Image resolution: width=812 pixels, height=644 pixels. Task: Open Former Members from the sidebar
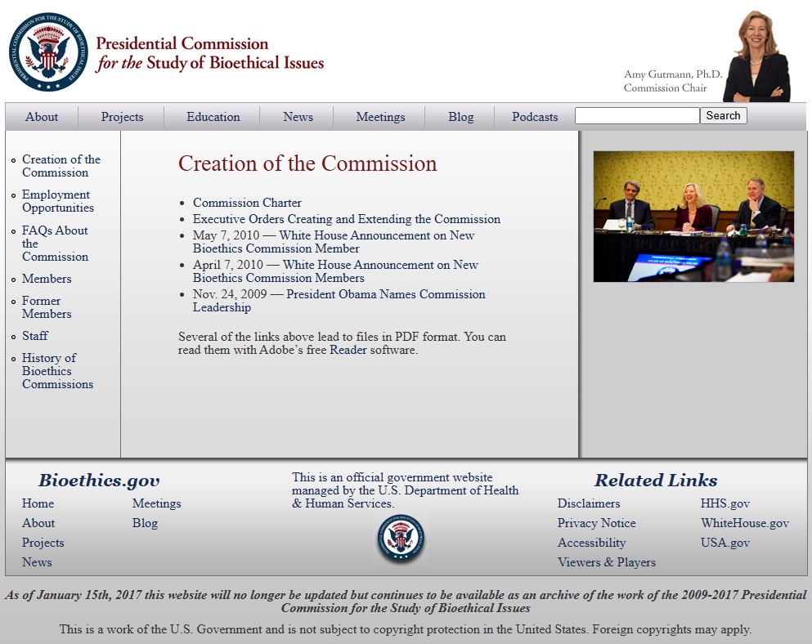point(47,307)
